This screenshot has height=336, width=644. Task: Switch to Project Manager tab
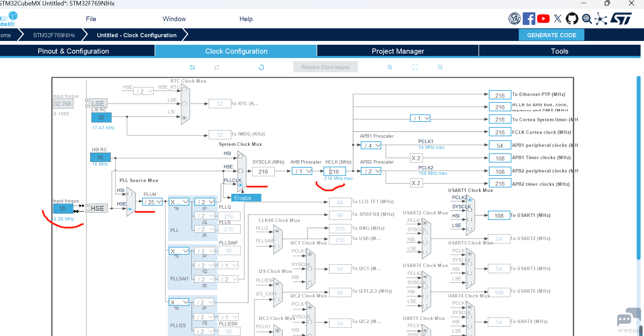pos(398,51)
